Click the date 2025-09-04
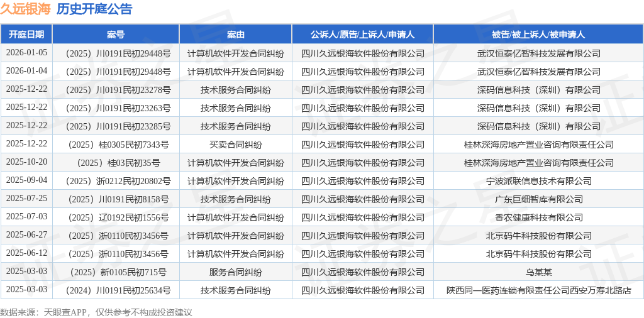644x318 pixels. pyautogui.click(x=26, y=180)
